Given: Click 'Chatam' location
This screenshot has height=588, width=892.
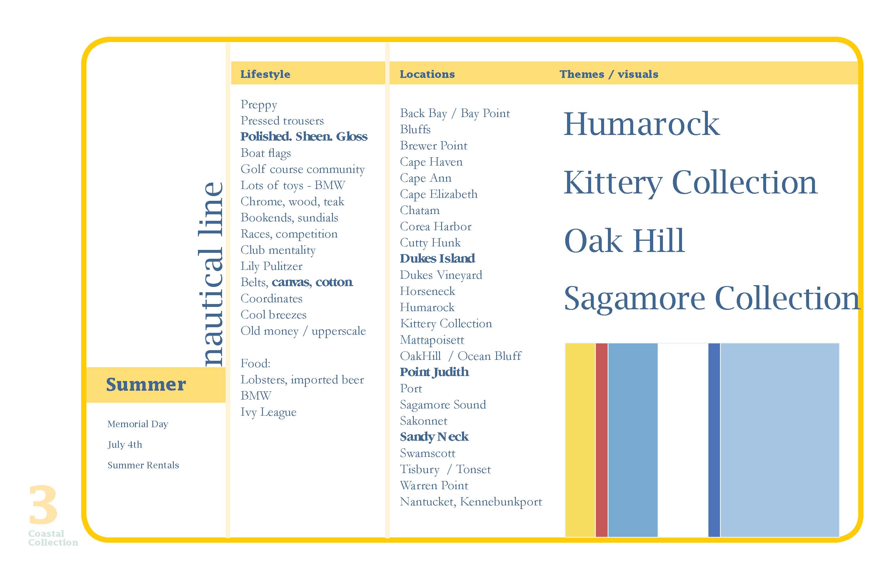Looking at the screenshot, I should point(420,211).
